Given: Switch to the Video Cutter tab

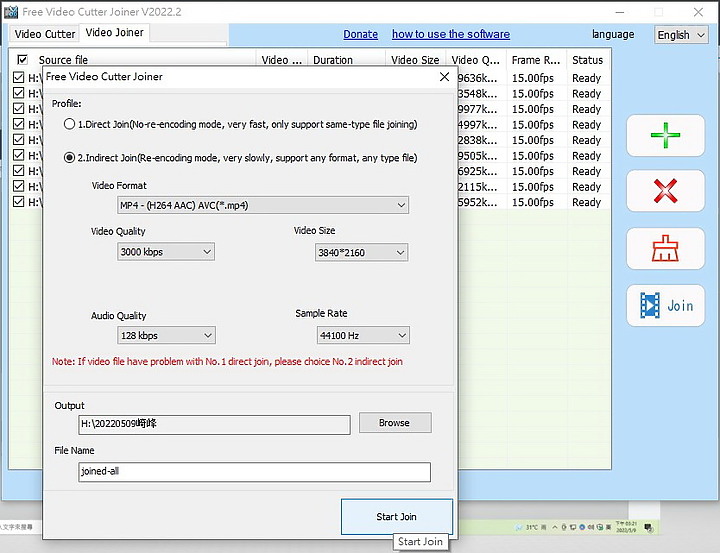Looking at the screenshot, I should click(45, 34).
